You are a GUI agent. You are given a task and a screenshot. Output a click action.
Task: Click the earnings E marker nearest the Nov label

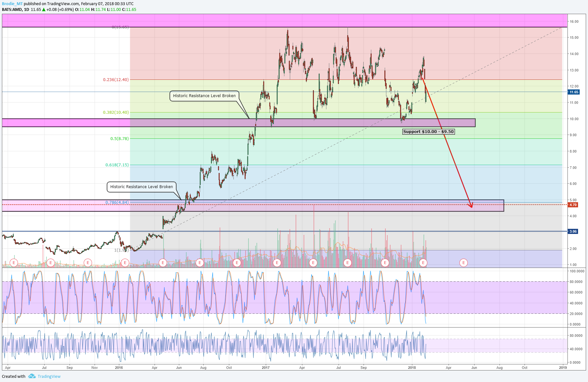pyautogui.click(x=88, y=263)
